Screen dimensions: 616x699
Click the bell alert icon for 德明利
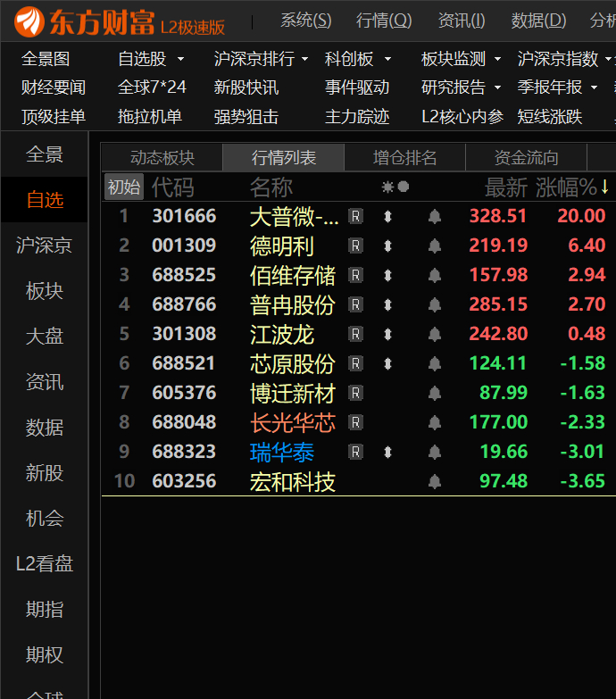[x=435, y=246]
